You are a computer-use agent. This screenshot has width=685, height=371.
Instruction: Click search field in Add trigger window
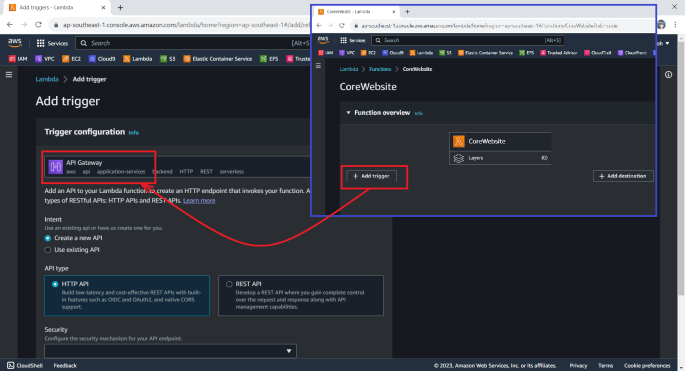[192, 43]
